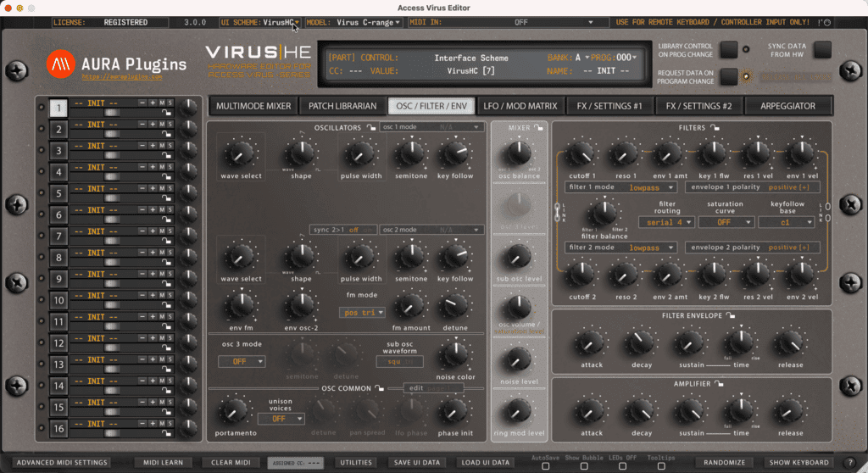
Task: Click the lock icon on part 1
Action: (166, 113)
